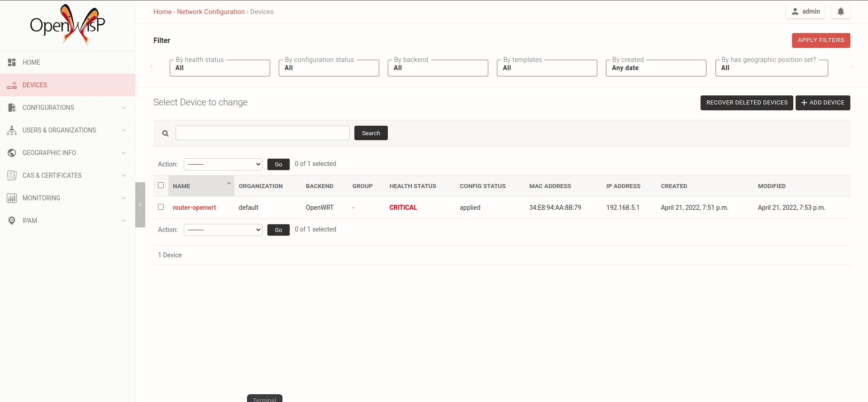The height and width of the screenshot is (402, 868).
Task: Click the IPAM location pin icon
Action: [12, 221]
